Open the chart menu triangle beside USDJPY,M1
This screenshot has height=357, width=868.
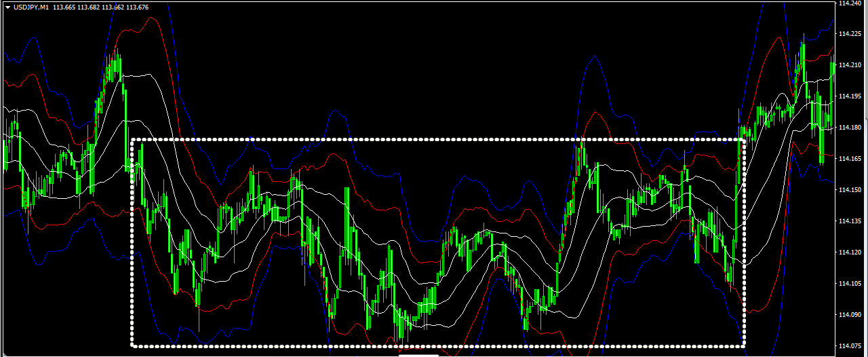[x=7, y=7]
